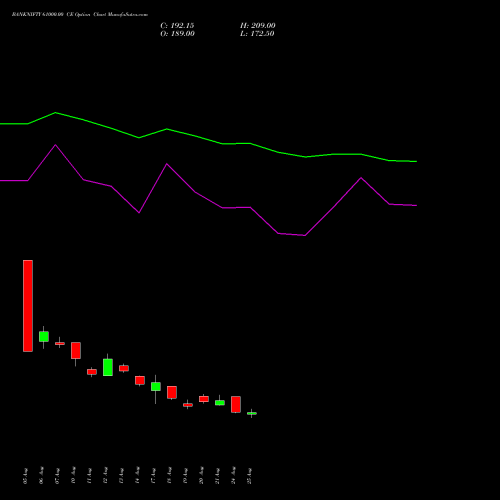Click the tall red candle for 05 Aug
Screen dimensions: 500x500
(28, 306)
